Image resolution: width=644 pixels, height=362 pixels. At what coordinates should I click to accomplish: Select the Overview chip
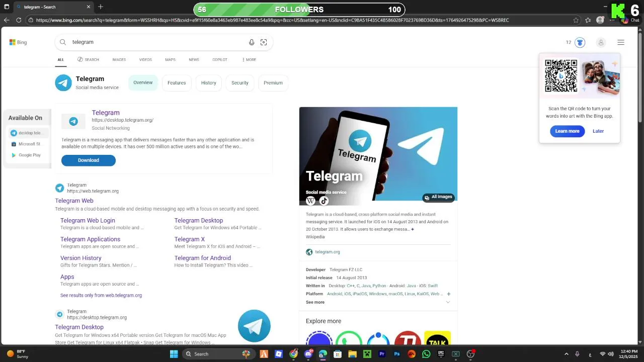(x=143, y=83)
